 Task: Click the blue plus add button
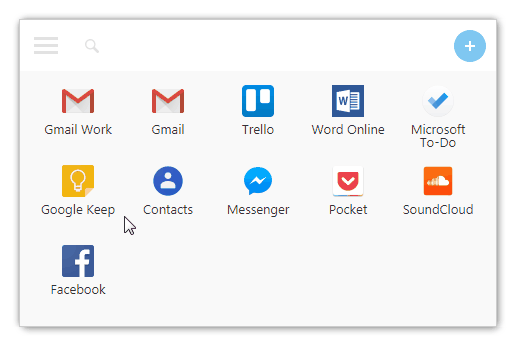(470, 46)
